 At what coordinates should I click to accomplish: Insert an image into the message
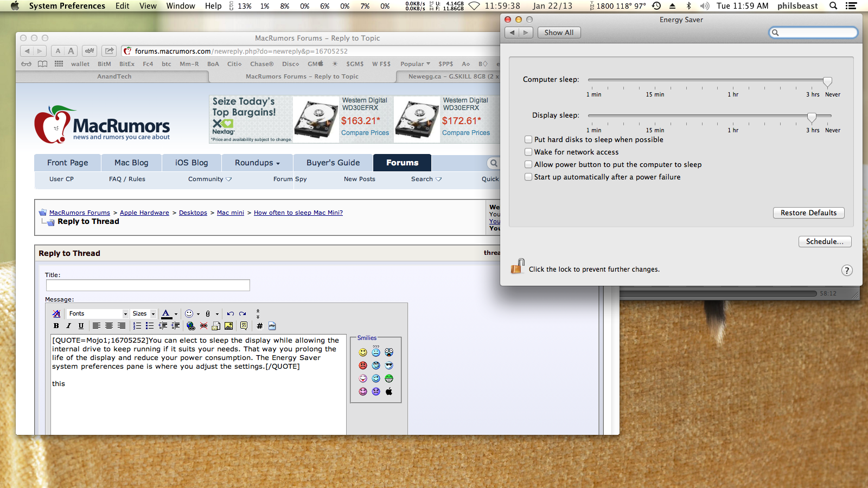coord(228,326)
